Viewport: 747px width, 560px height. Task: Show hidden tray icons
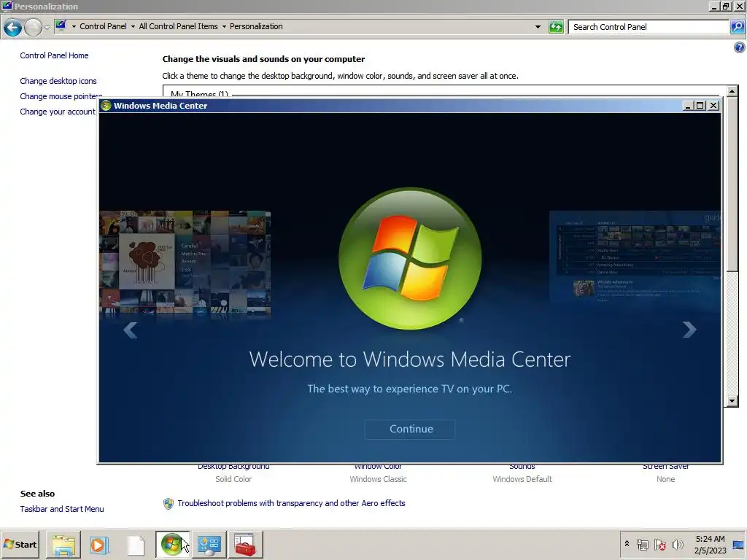[627, 544]
